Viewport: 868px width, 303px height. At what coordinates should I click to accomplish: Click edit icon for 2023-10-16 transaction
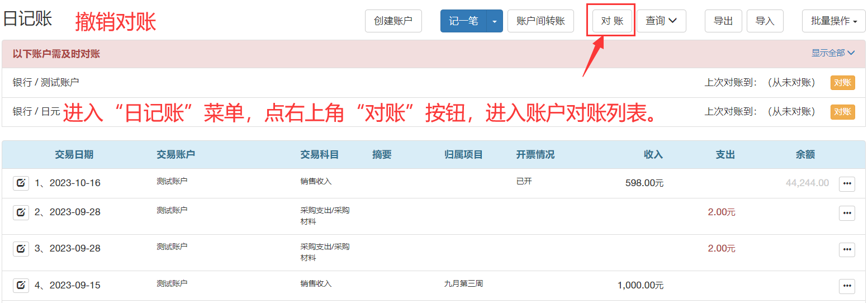tap(21, 183)
